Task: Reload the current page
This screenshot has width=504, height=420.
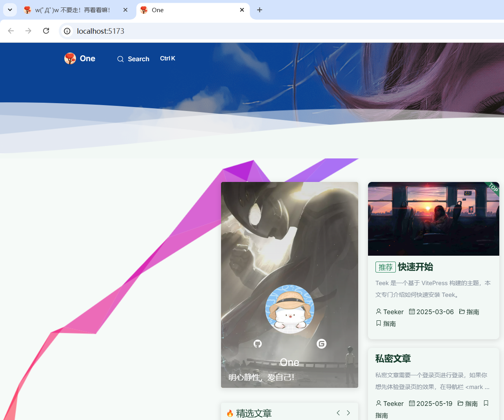Action: 46,31
